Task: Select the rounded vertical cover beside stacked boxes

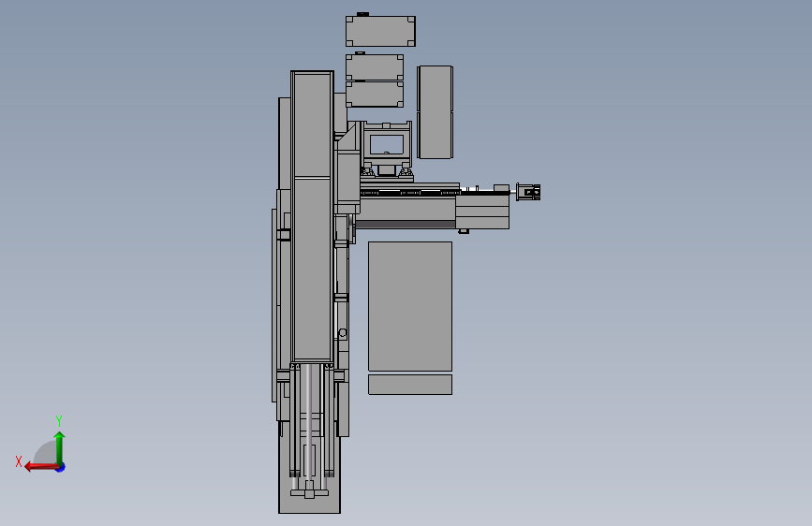Action: point(435,111)
